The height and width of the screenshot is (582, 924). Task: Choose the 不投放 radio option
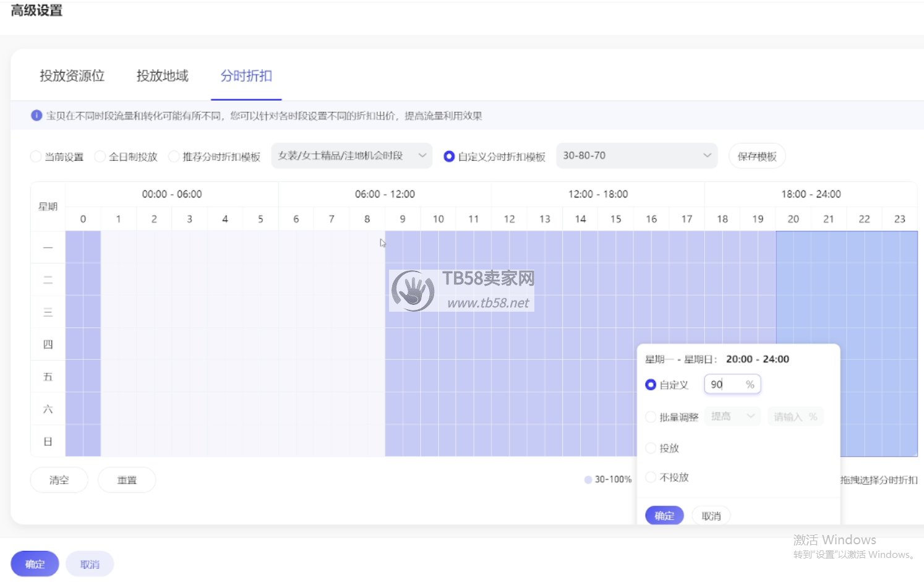tap(651, 477)
